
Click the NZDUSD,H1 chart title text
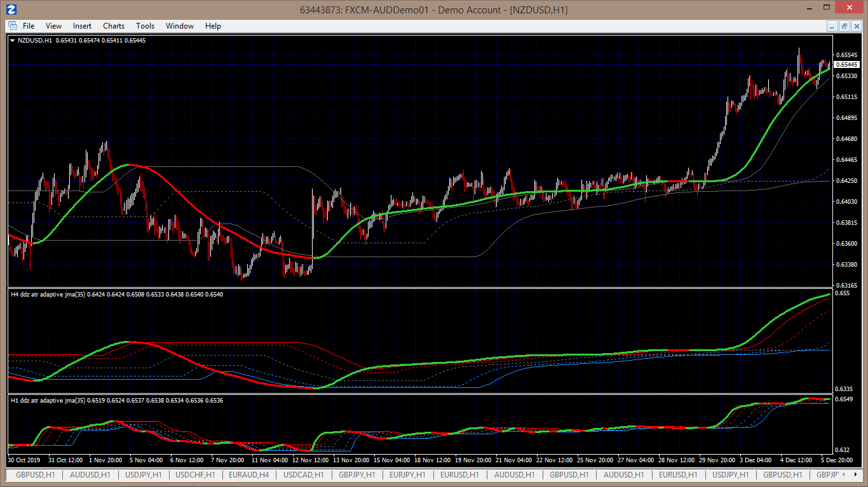pyautogui.click(x=35, y=40)
